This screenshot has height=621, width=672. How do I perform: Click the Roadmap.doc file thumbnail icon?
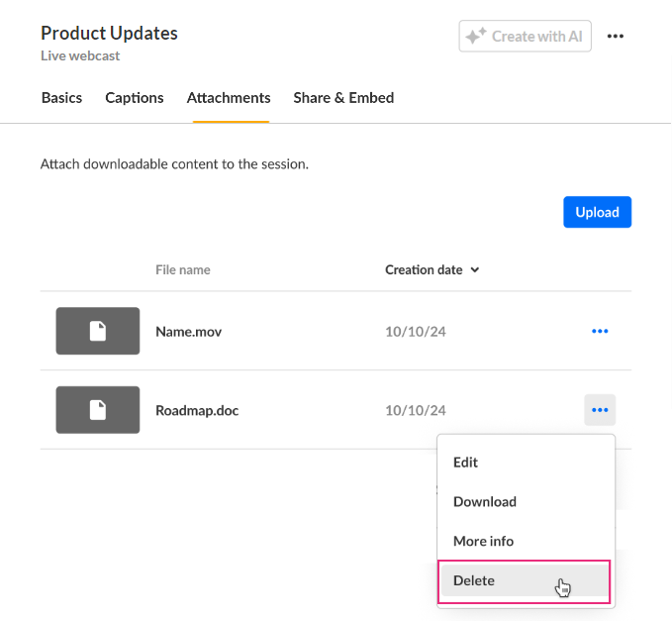[x=98, y=410]
